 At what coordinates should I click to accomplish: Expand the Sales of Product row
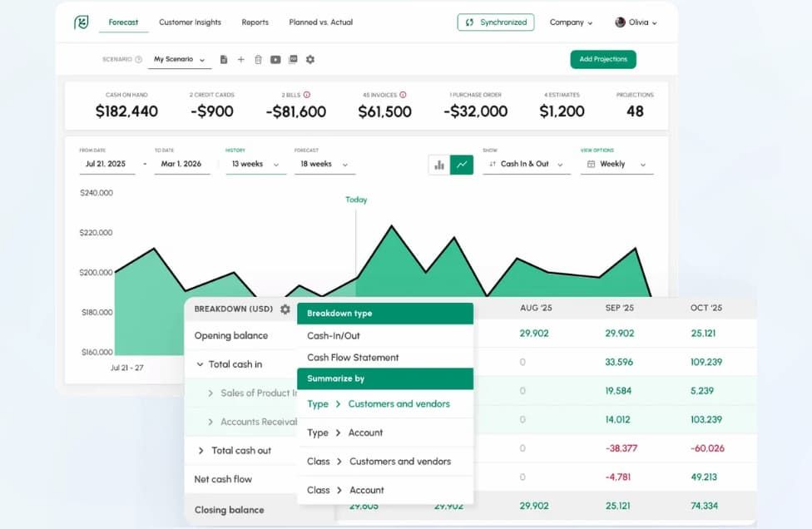[210, 393]
